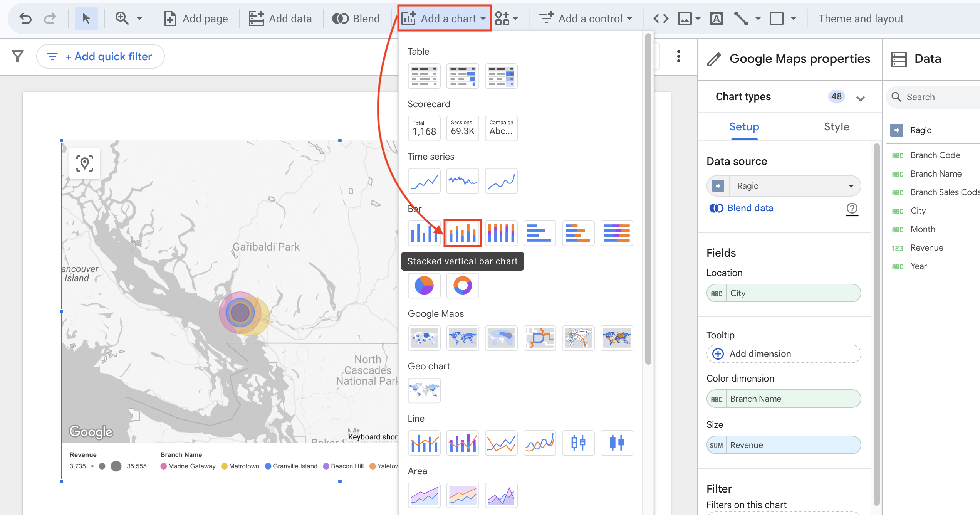Click the filter funnel icon
980x515 pixels.
click(x=18, y=56)
